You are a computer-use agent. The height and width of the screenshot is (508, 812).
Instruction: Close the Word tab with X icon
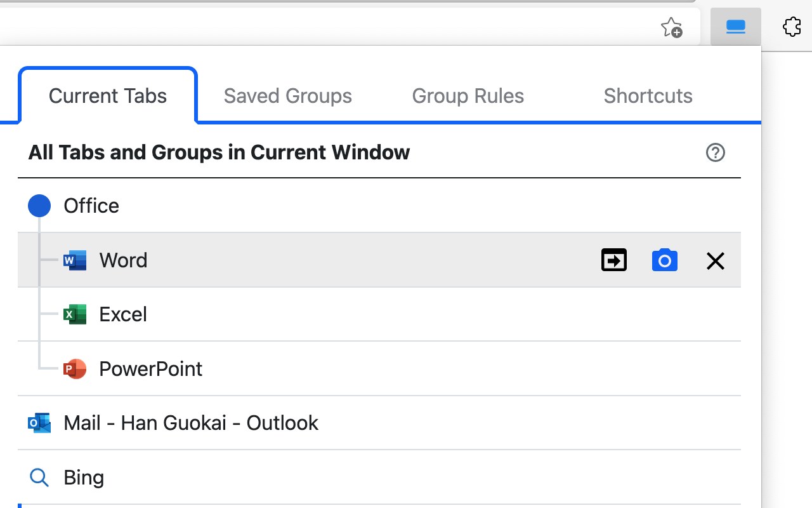[x=715, y=260]
